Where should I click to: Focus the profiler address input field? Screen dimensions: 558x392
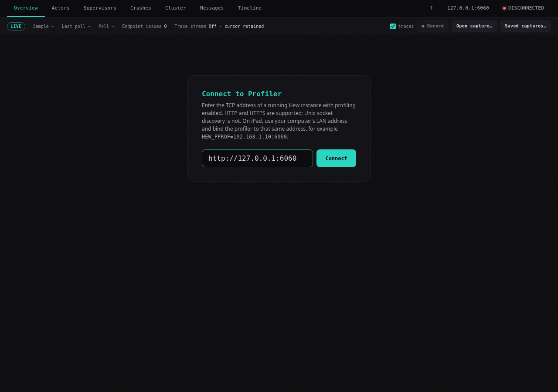pyautogui.click(x=257, y=159)
